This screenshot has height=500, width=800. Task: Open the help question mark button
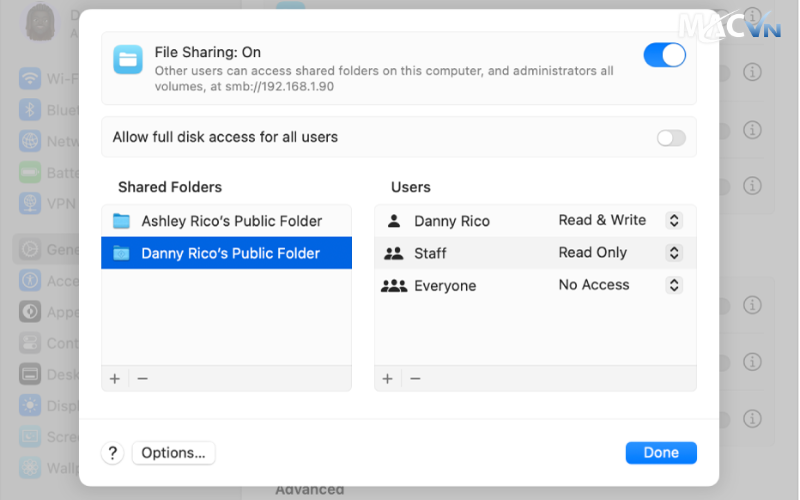pyautogui.click(x=113, y=453)
